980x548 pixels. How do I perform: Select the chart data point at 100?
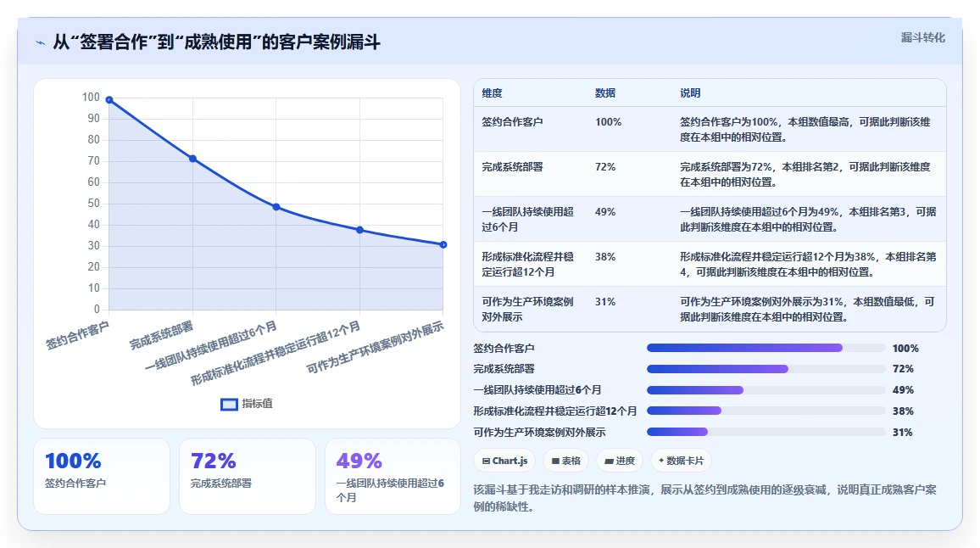pos(109,99)
